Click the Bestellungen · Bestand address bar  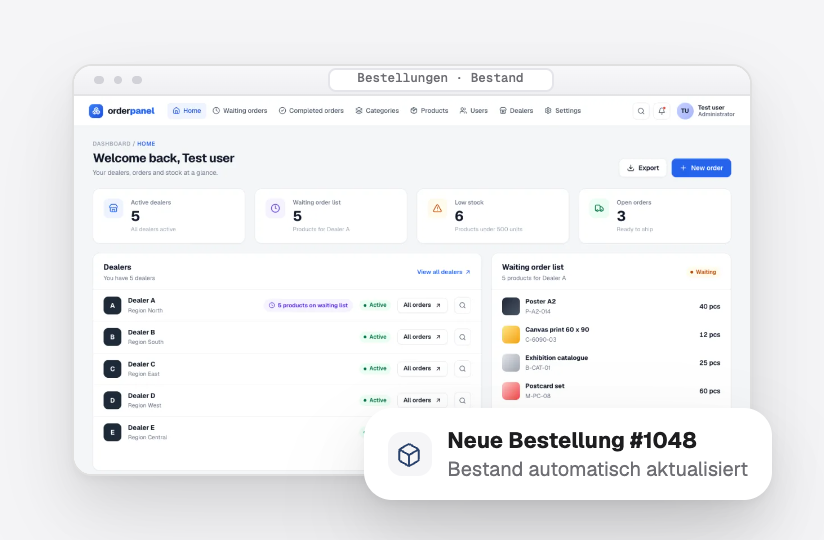440,79
